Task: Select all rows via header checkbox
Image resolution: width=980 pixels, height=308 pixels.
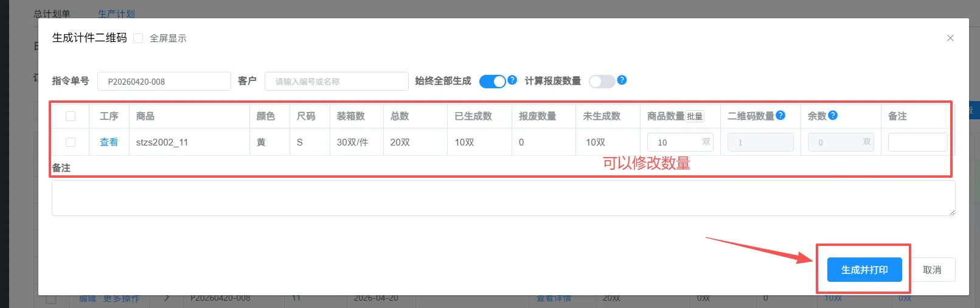Action: tap(71, 116)
